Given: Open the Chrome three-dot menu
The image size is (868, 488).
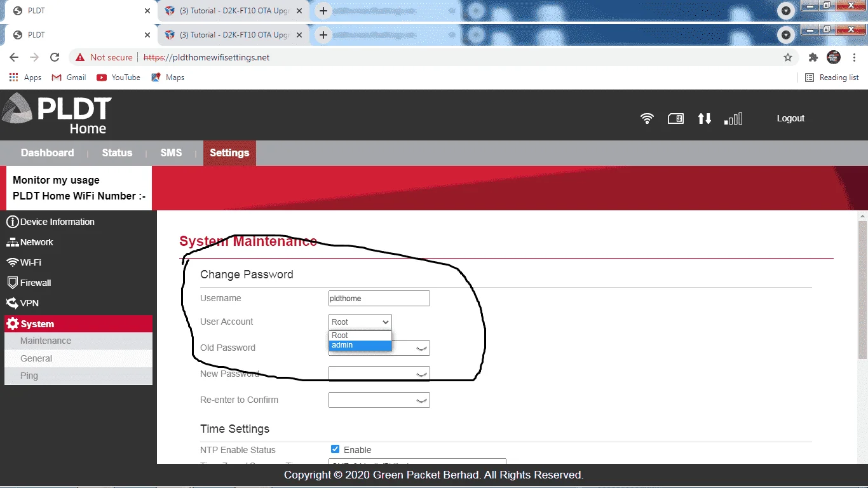Looking at the screenshot, I should click(855, 57).
